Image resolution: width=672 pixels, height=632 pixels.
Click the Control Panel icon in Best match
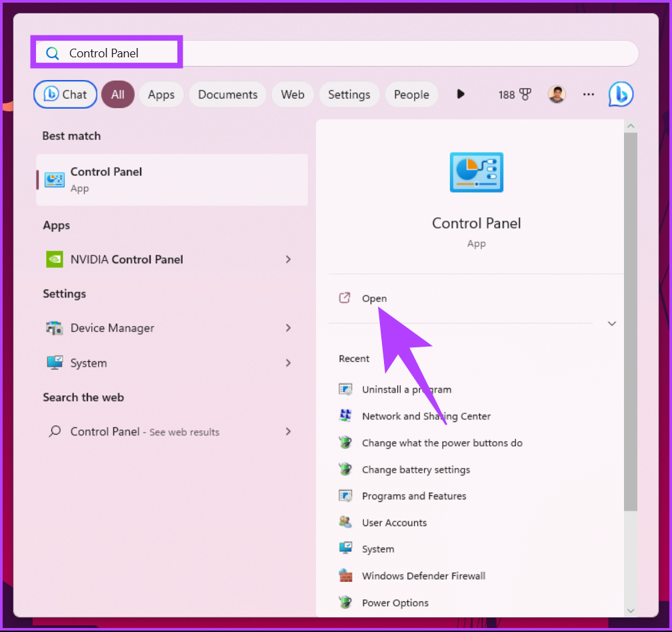[55, 180]
